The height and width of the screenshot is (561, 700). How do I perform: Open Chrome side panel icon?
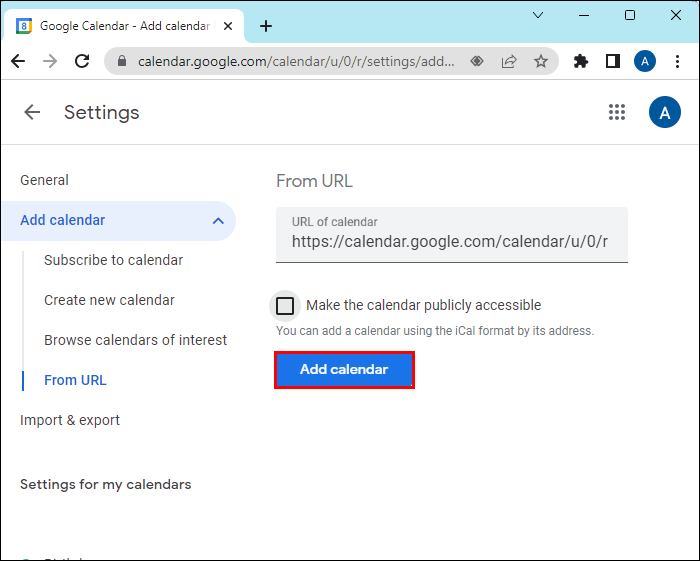[x=612, y=61]
